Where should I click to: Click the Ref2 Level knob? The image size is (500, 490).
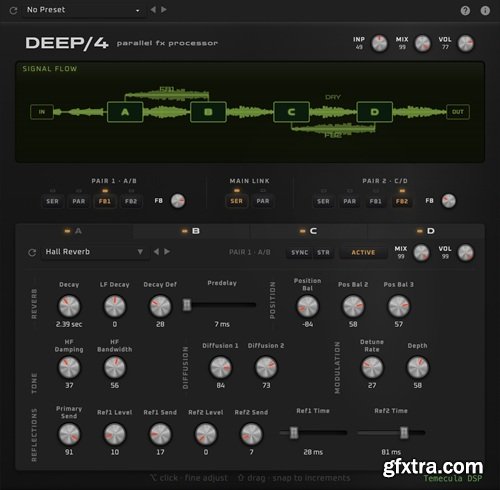(206, 434)
